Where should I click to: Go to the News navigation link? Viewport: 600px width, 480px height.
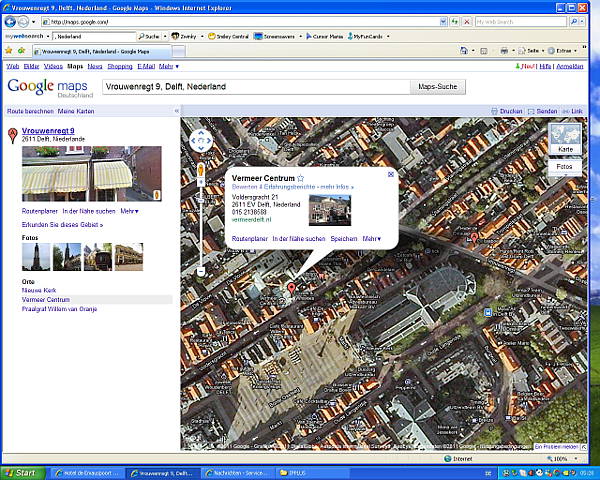tap(95, 66)
